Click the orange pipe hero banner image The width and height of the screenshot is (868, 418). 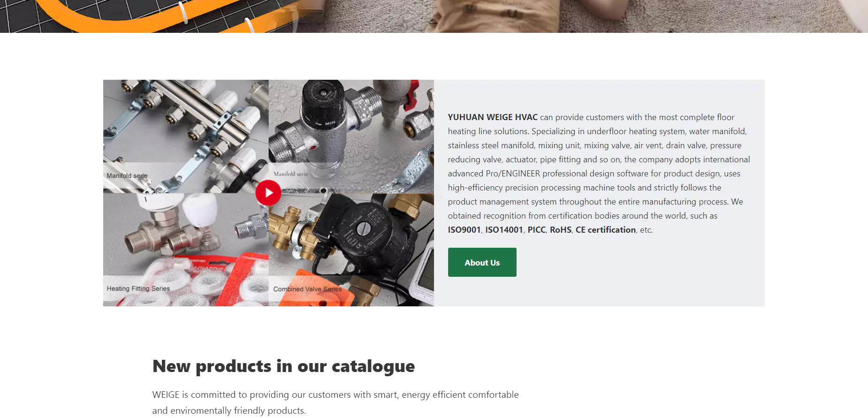434,16
